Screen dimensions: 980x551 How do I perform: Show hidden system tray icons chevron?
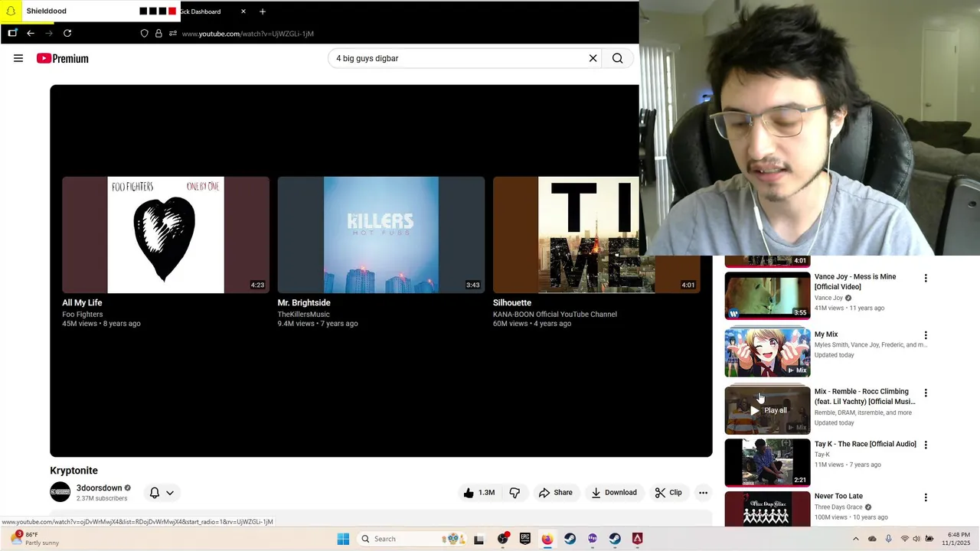[x=856, y=539]
